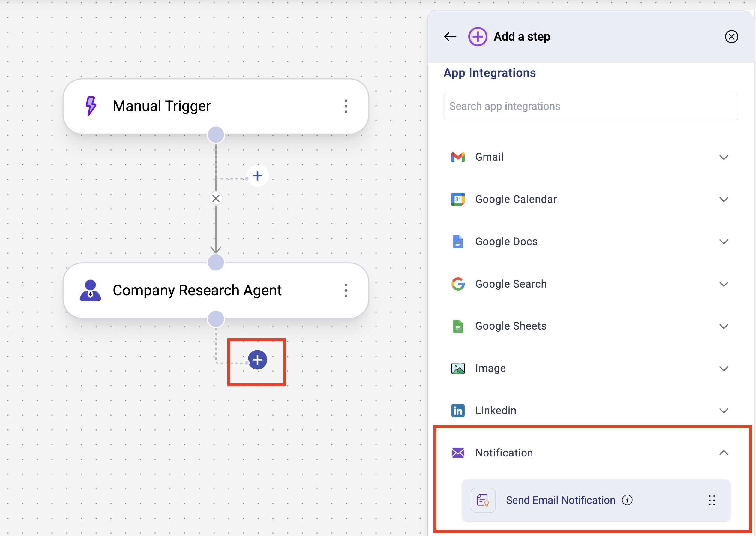Expand the Gmail integration section

724,157
